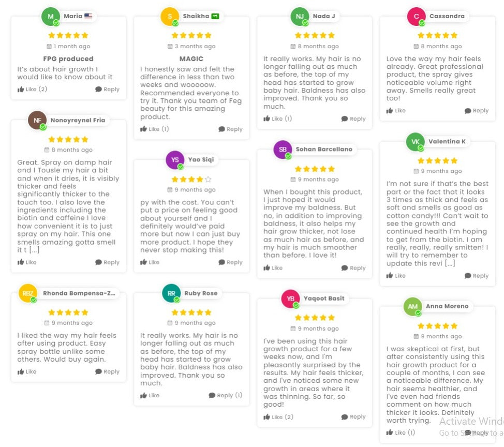
Task: Like Sohan Barcellano's review
Action: point(273,267)
